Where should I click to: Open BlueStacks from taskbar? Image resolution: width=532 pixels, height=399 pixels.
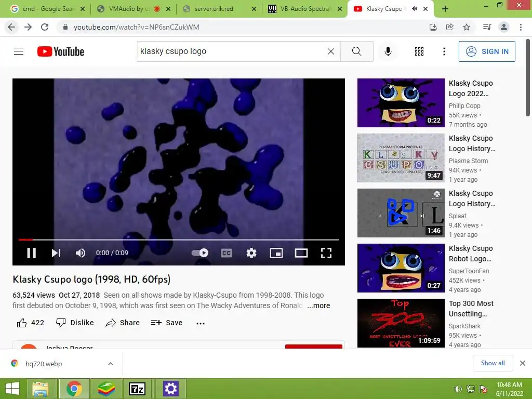106,389
